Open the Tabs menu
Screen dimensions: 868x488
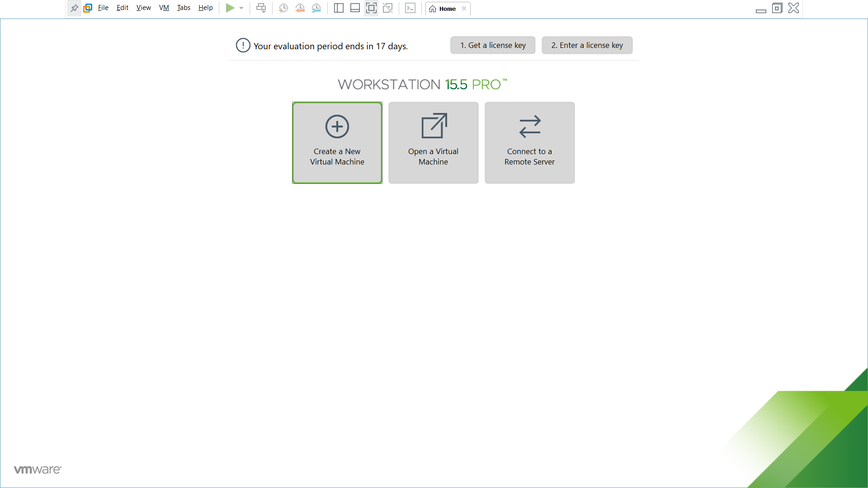pyautogui.click(x=184, y=8)
